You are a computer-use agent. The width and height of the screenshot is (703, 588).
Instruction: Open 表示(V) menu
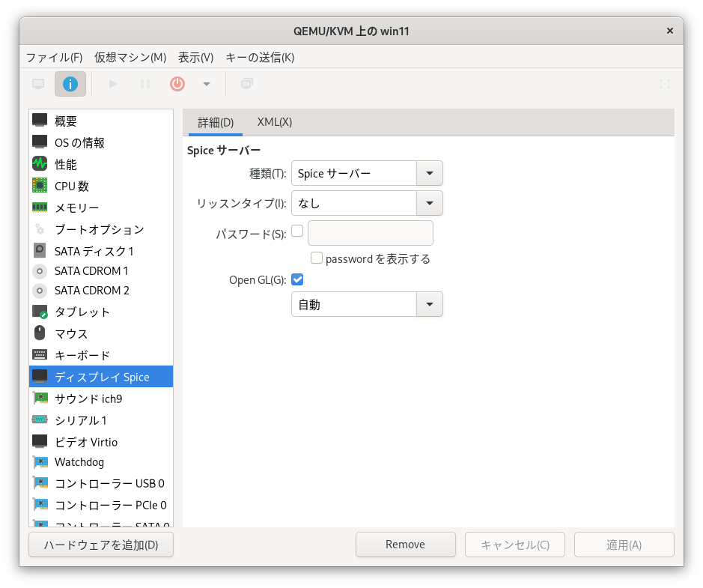coord(196,58)
